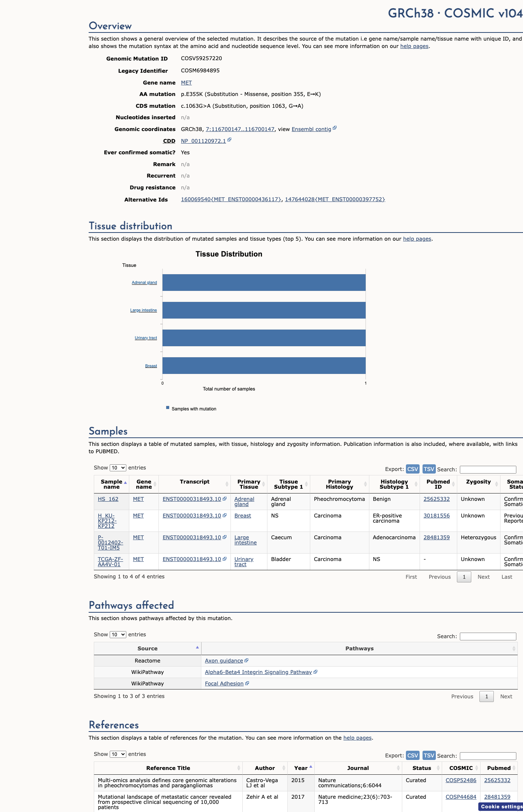The width and height of the screenshot is (523, 812).
Task: Open help pages link in References description
Action: pos(358,738)
